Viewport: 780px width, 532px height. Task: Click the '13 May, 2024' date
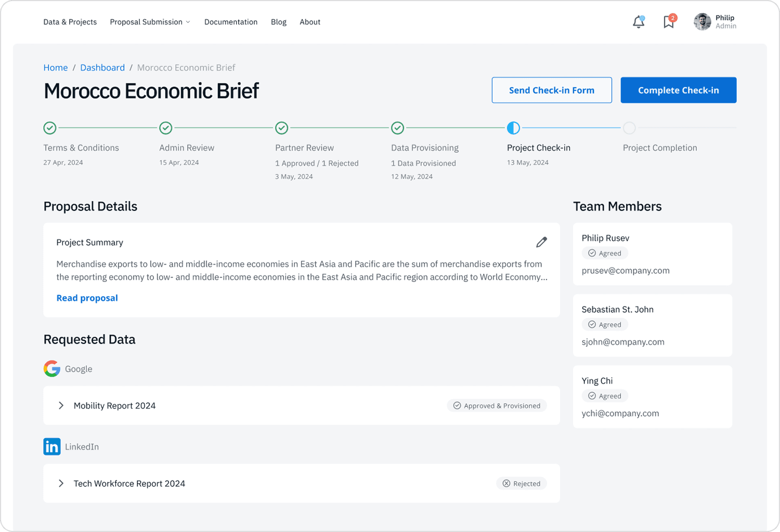tap(528, 163)
